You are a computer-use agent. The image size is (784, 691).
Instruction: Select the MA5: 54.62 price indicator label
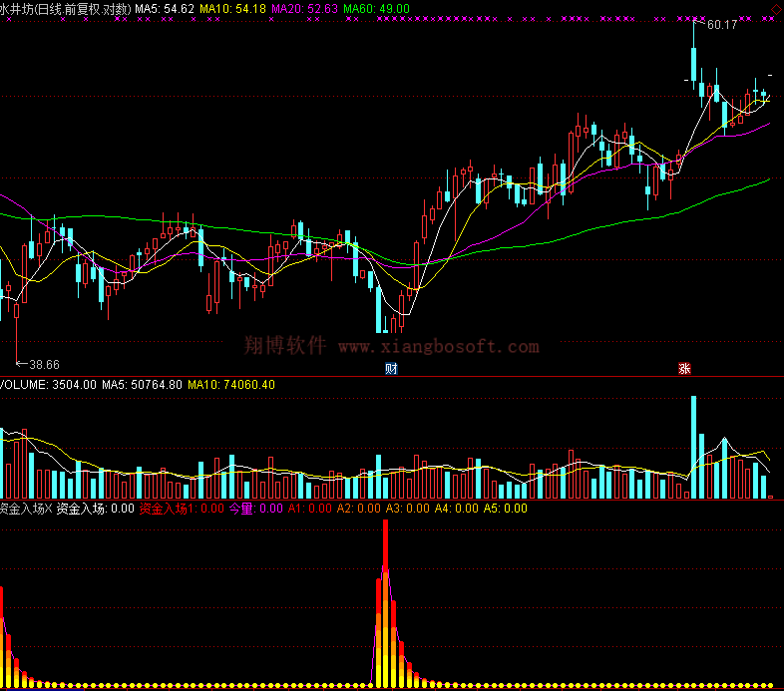165,8
